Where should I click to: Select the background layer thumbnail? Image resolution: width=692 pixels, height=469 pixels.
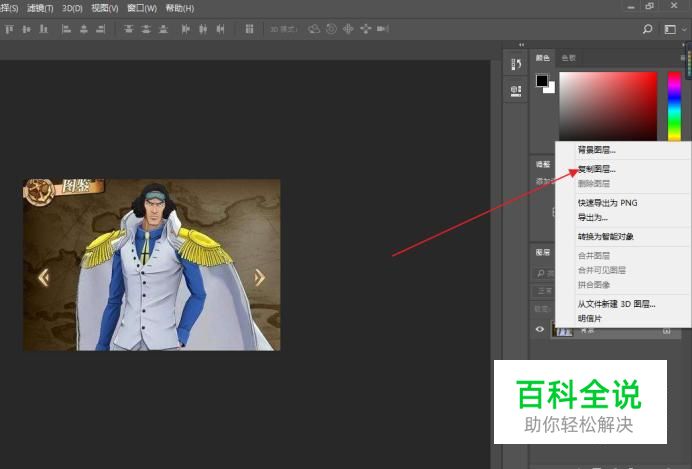click(562, 330)
